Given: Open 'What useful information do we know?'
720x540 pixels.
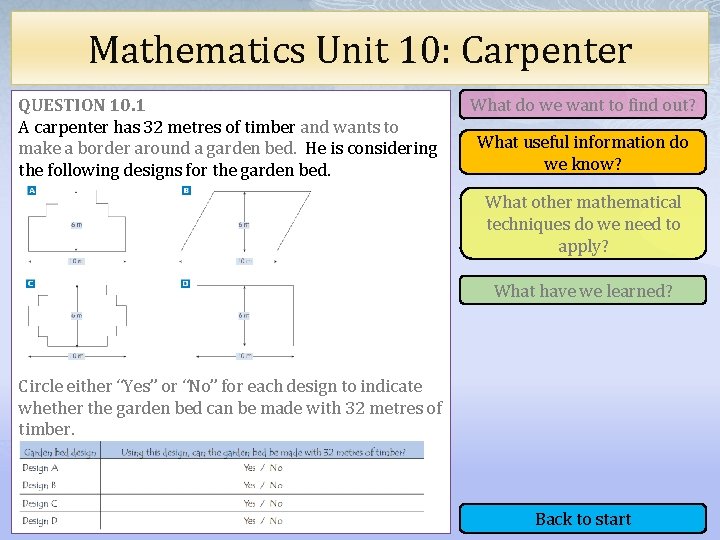Looking at the screenshot, I should click(x=582, y=152).
